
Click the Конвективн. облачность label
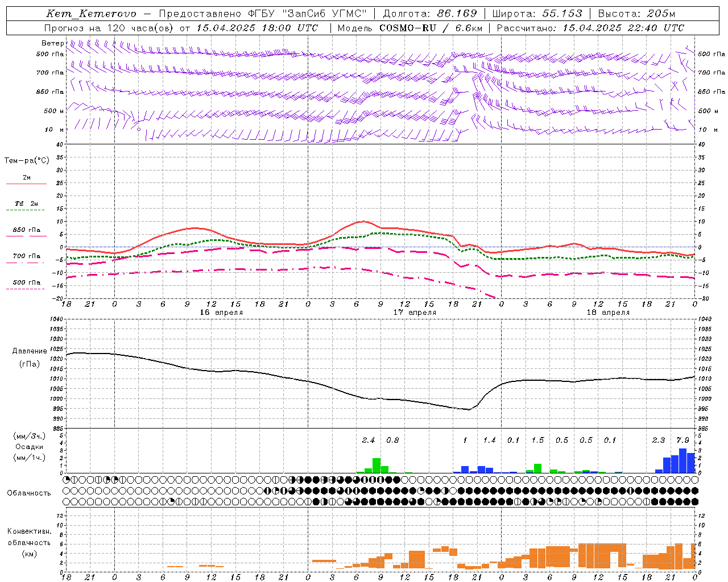tap(29, 537)
